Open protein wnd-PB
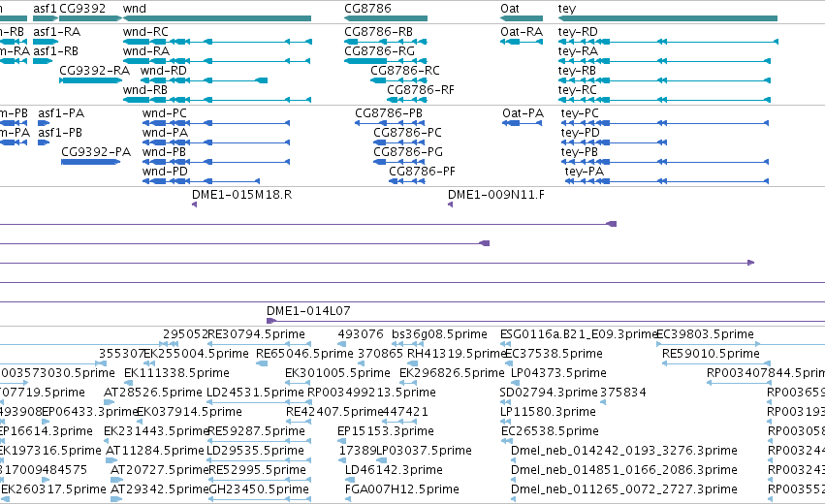The width and height of the screenshot is (825, 504). tap(164, 152)
